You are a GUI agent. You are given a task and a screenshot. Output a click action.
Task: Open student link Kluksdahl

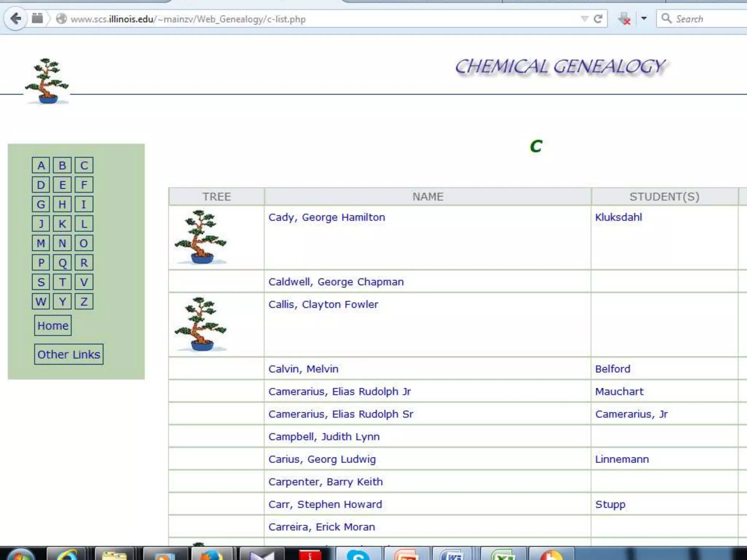pyautogui.click(x=618, y=217)
